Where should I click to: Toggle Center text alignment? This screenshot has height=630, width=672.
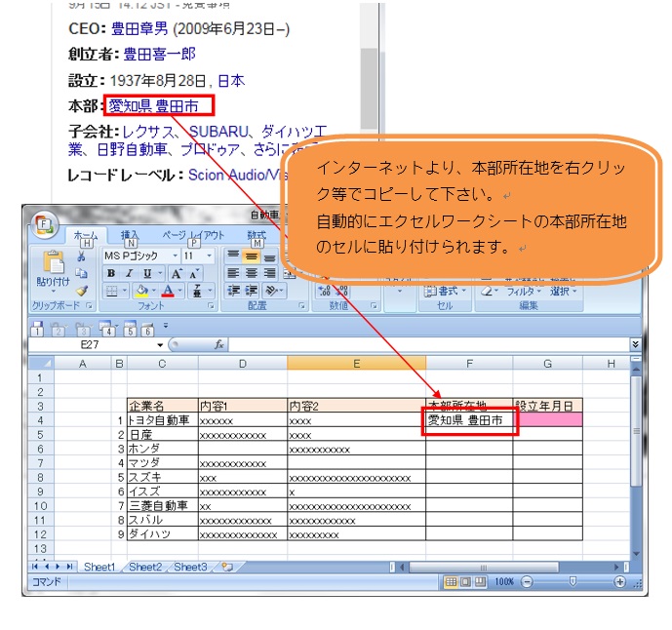(252, 273)
